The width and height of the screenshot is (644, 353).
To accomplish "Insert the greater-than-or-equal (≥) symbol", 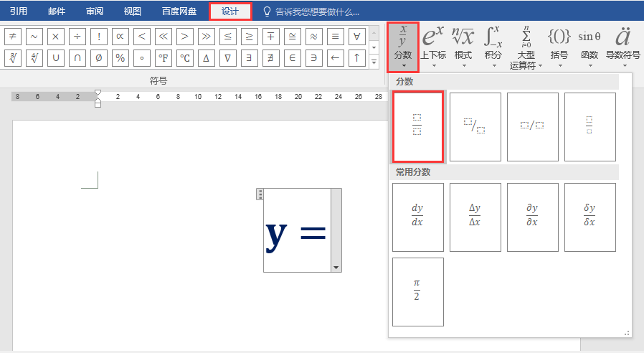I will (x=249, y=36).
